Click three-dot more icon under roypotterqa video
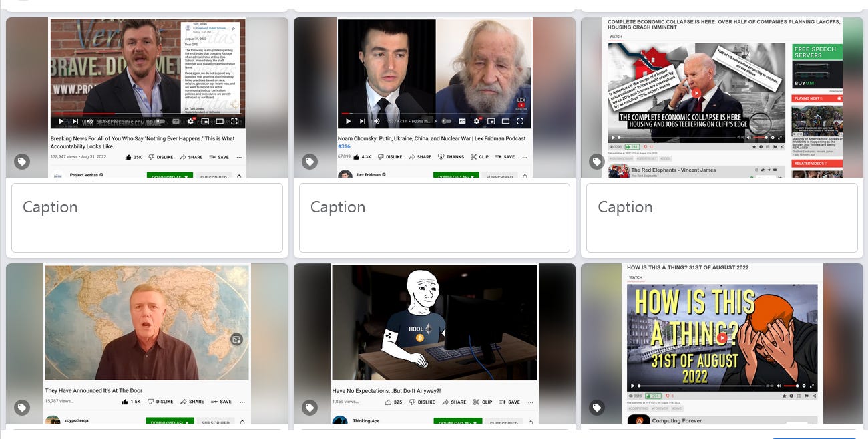868x439 pixels. point(242,402)
